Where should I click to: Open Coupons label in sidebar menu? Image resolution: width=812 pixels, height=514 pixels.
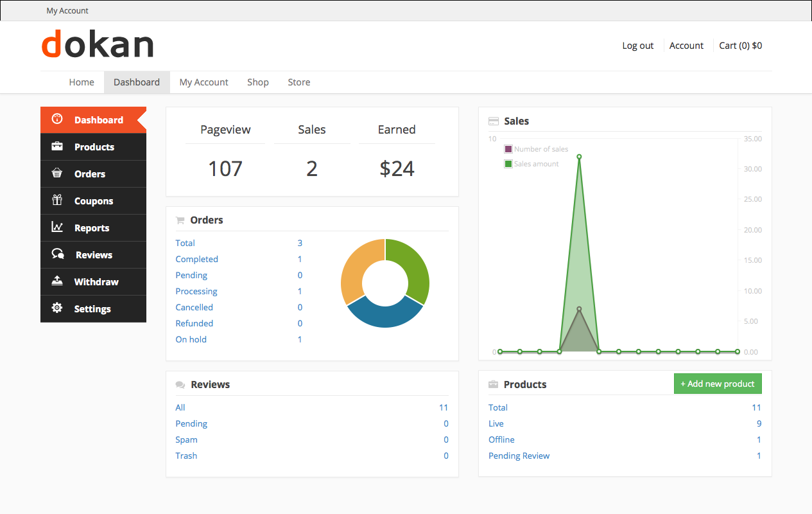[94, 201]
